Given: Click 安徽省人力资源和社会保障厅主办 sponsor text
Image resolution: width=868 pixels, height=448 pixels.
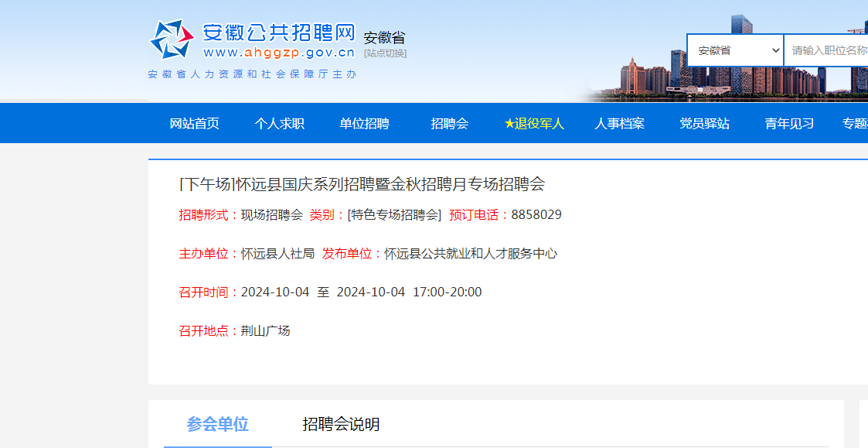Looking at the screenshot, I should (253, 74).
